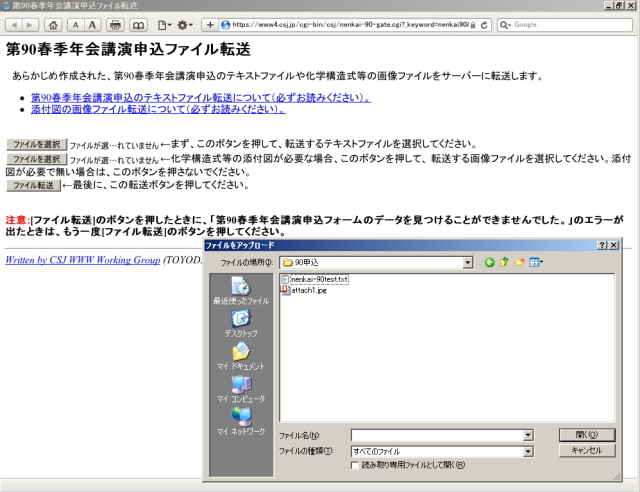Open マイ ネットワーク in the places bar
This screenshot has width=640, height=492.
coord(240,421)
